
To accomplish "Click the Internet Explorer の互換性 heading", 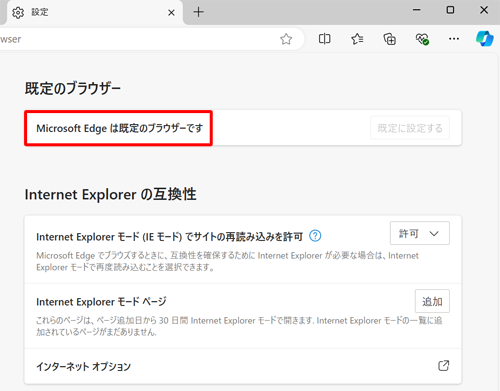I will (110, 194).
